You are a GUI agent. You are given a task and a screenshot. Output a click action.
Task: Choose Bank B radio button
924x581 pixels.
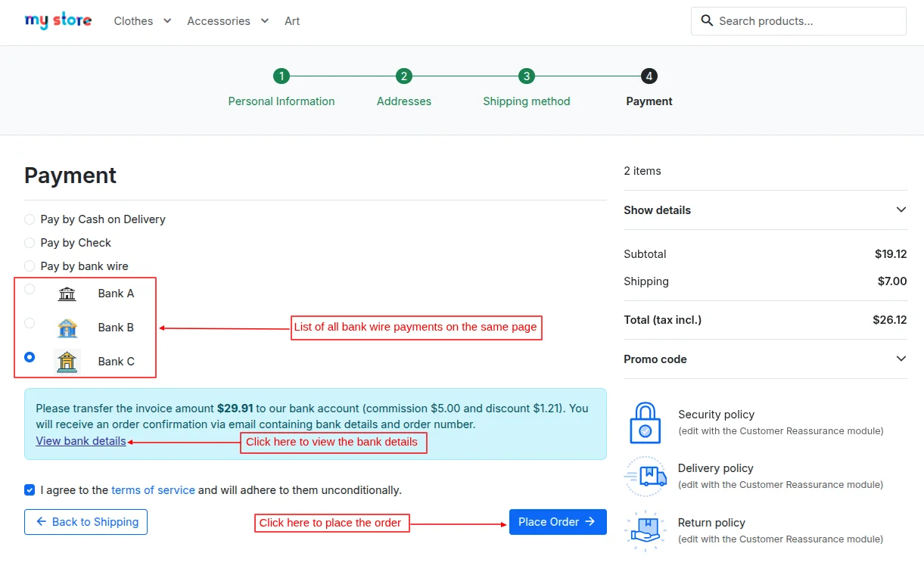tap(30, 323)
